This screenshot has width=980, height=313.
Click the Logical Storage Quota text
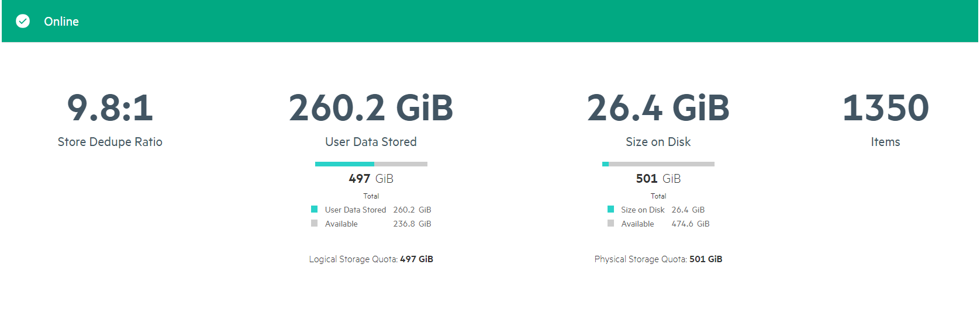(371, 259)
